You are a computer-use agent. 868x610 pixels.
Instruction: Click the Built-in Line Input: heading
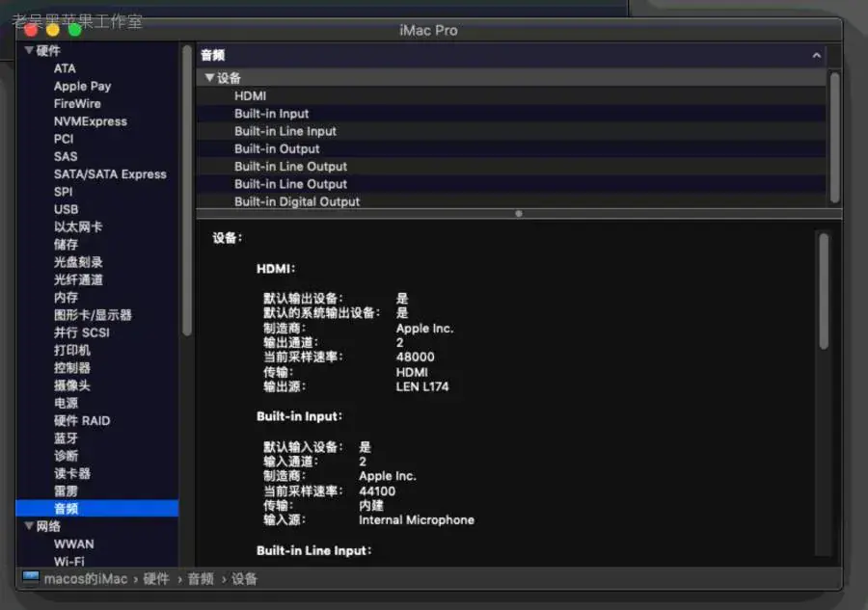click(313, 551)
